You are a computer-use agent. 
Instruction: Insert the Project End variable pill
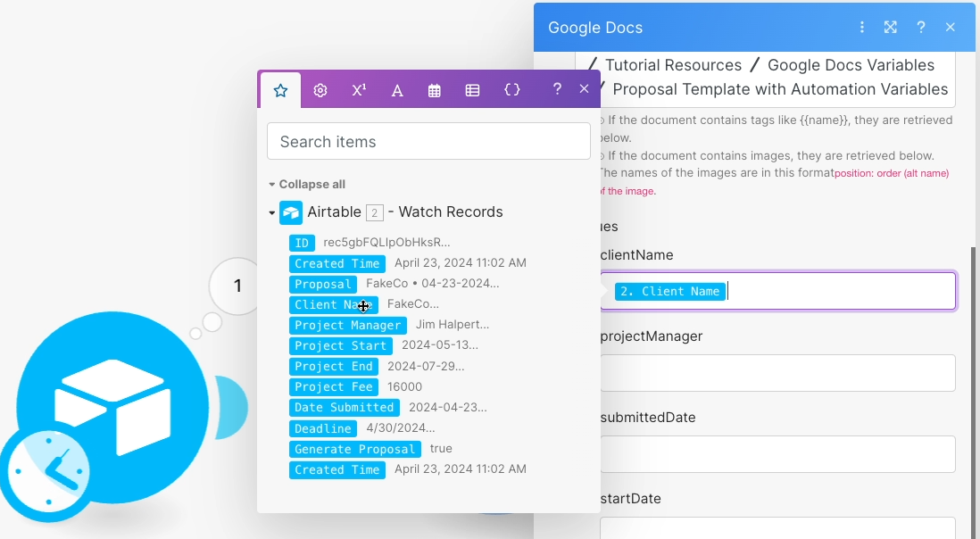pyautogui.click(x=334, y=367)
